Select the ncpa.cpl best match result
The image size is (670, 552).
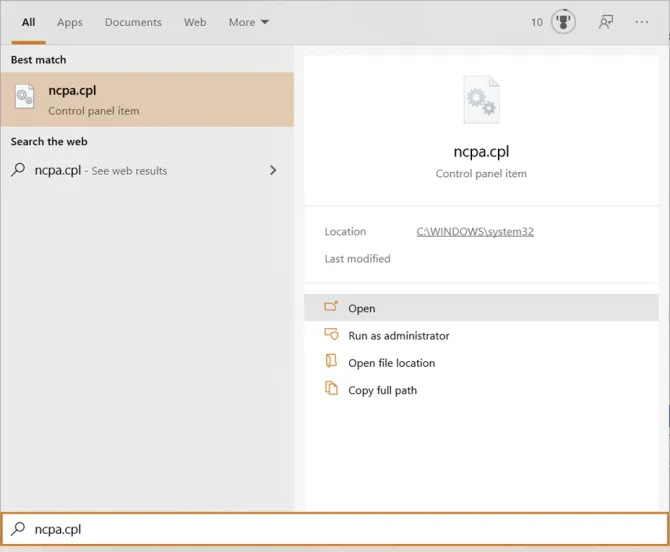pos(147,100)
